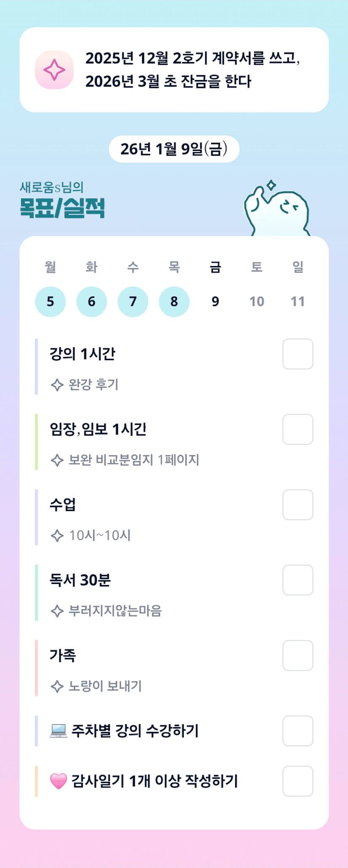
Task: Check the 강의 1시간 checkbox
Action: 298,354
